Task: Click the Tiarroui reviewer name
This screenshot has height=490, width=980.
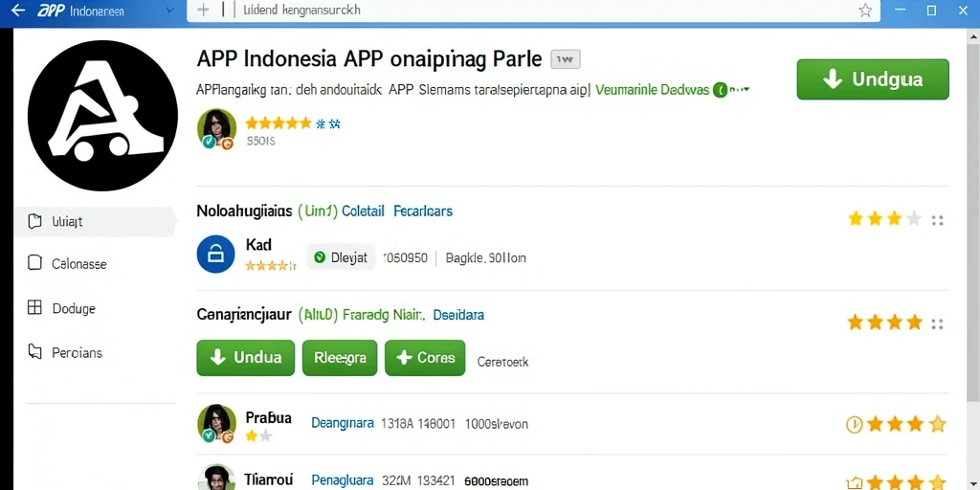Action: [269, 479]
